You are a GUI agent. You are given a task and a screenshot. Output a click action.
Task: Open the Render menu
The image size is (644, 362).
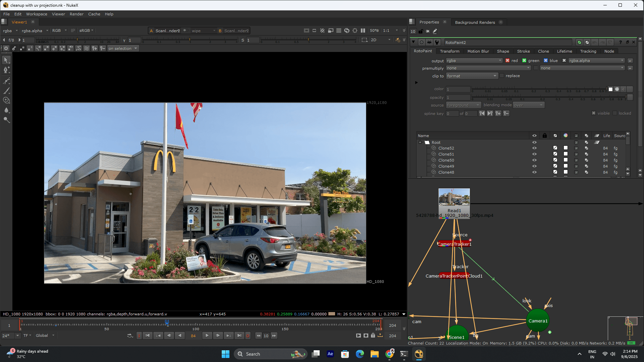pos(76,14)
